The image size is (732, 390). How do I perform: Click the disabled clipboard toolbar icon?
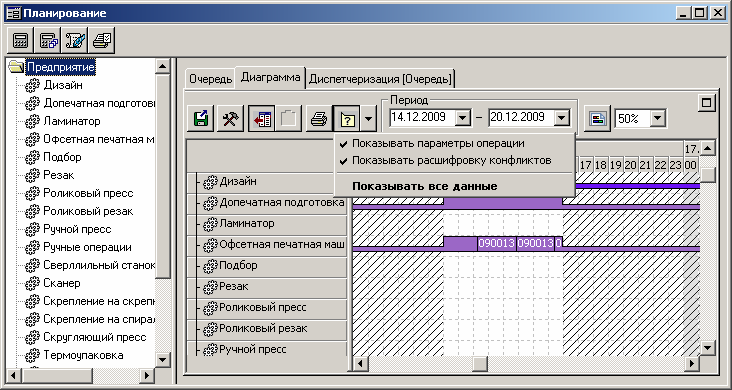pyautogui.click(x=288, y=119)
